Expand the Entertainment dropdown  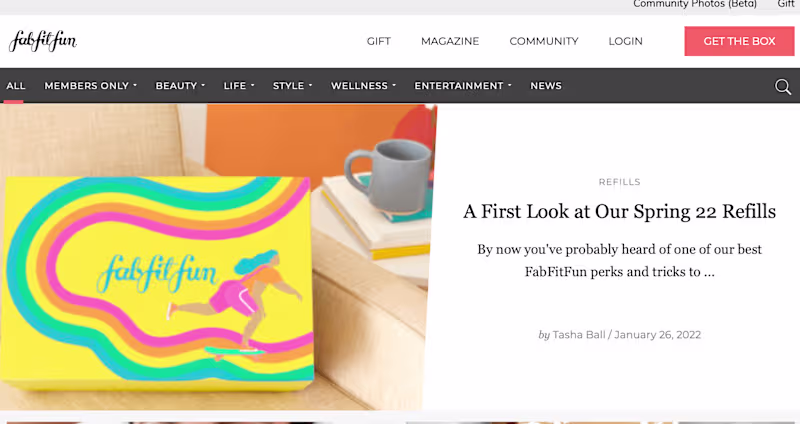click(463, 86)
